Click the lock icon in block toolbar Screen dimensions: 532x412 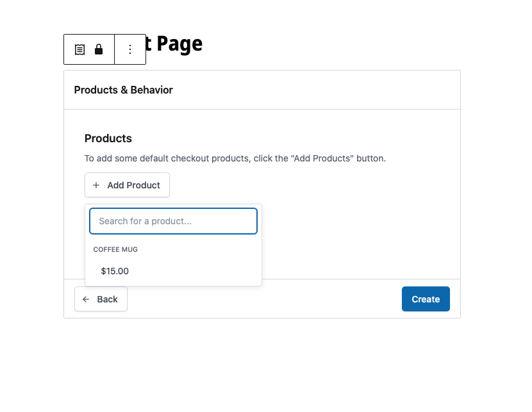pos(99,49)
